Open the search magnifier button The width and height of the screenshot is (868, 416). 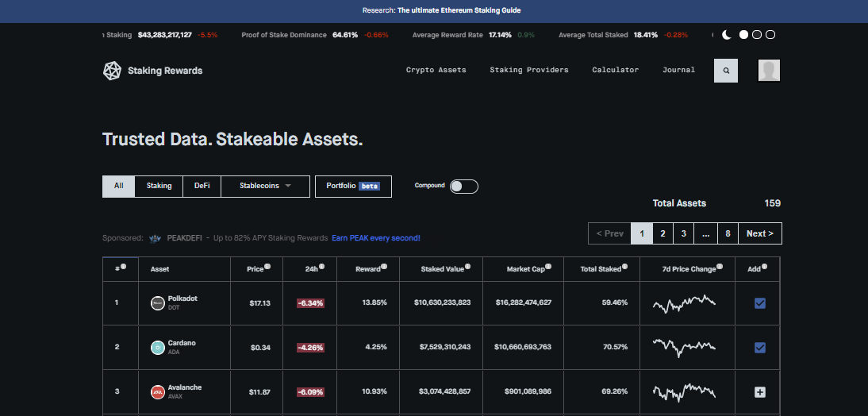tap(726, 71)
